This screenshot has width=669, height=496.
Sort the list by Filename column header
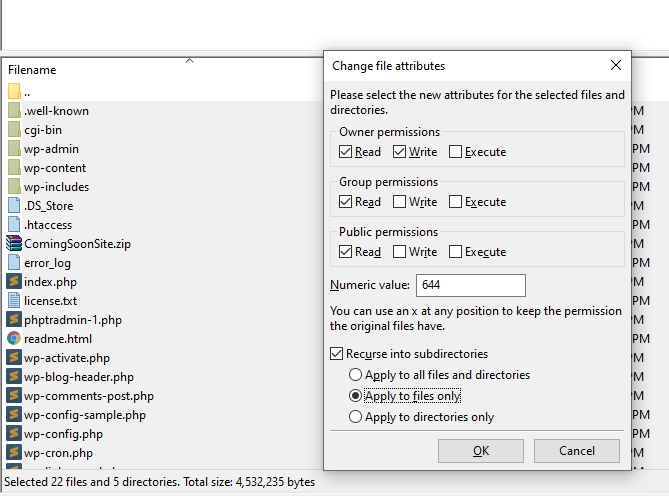pyautogui.click(x=32, y=70)
